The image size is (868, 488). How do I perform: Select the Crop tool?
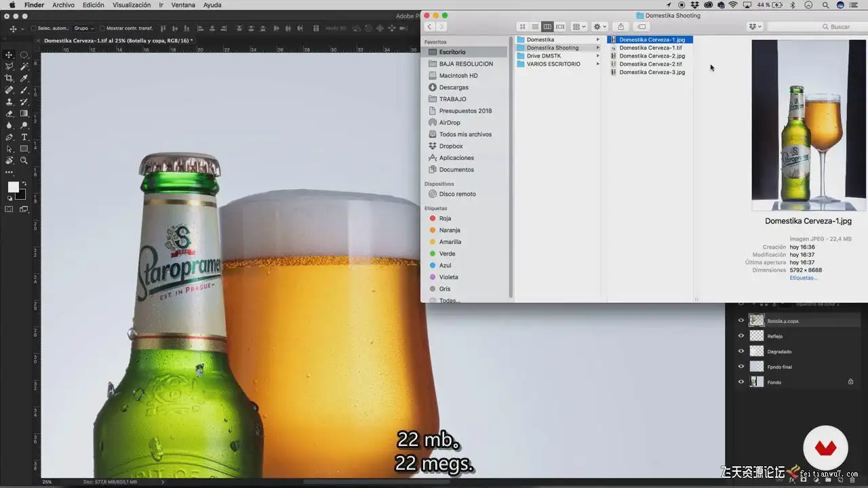9,78
